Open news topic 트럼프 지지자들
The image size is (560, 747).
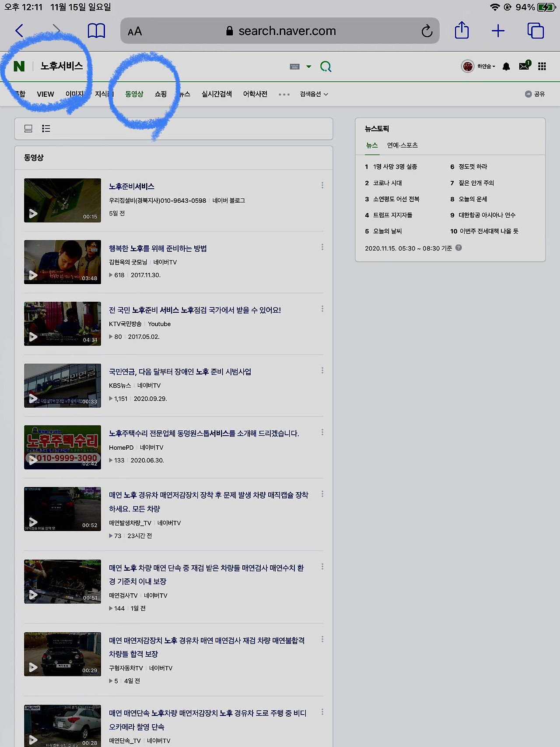pyautogui.click(x=393, y=215)
